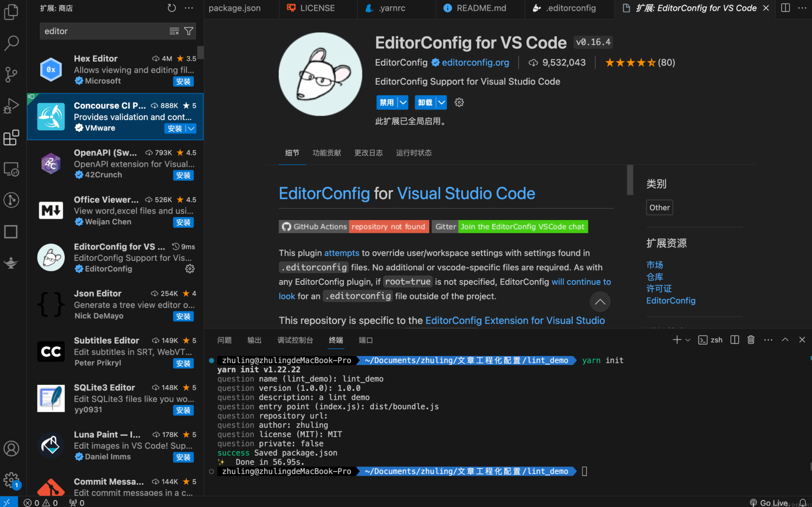
Task: Open the Search view in activity bar
Action: 11,43
